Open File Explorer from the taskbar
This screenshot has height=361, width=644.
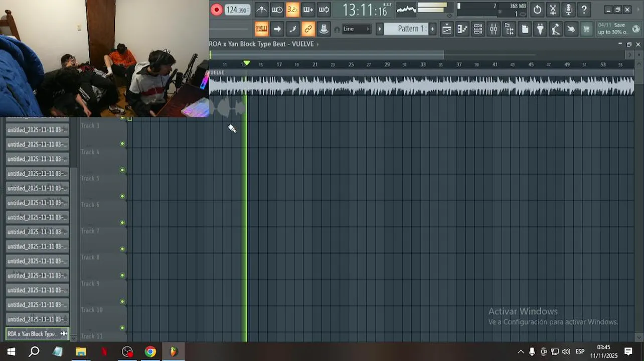[81, 351]
